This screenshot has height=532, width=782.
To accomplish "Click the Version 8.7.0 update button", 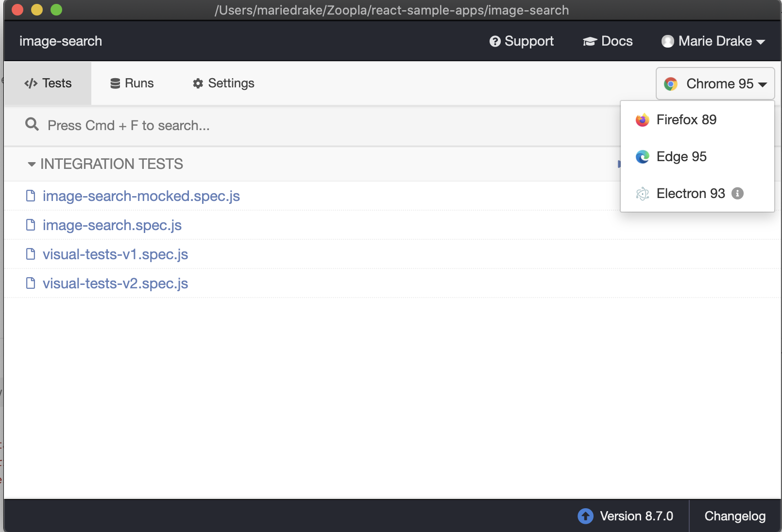I will pyautogui.click(x=626, y=516).
